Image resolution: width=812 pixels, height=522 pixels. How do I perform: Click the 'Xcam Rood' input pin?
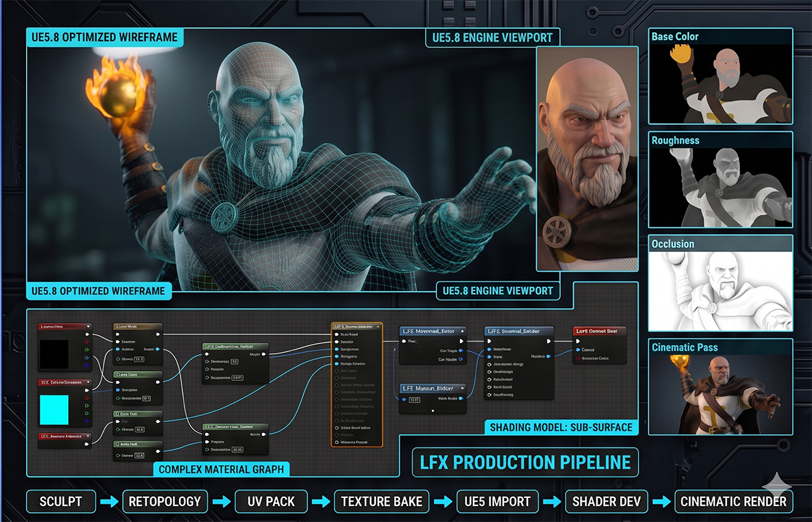coord(337,334)
